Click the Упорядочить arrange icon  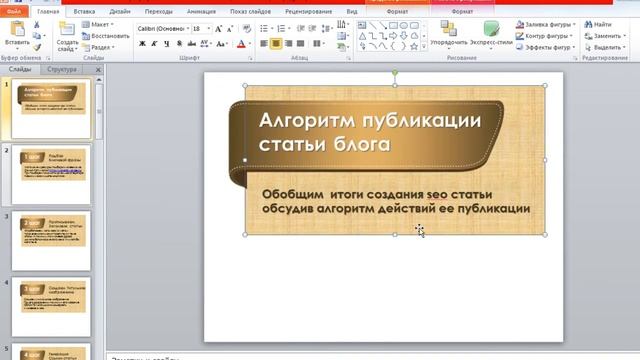[x=449, y=29]
